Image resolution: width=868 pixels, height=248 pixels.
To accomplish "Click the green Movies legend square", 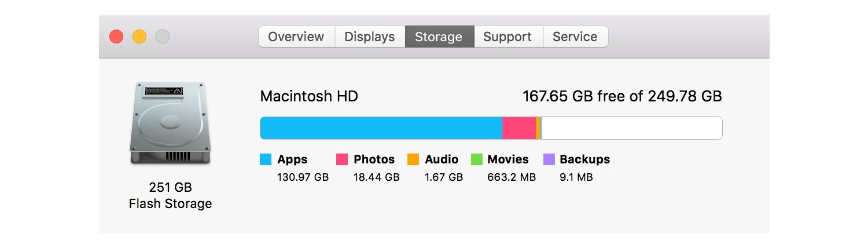I will [476, 159].
